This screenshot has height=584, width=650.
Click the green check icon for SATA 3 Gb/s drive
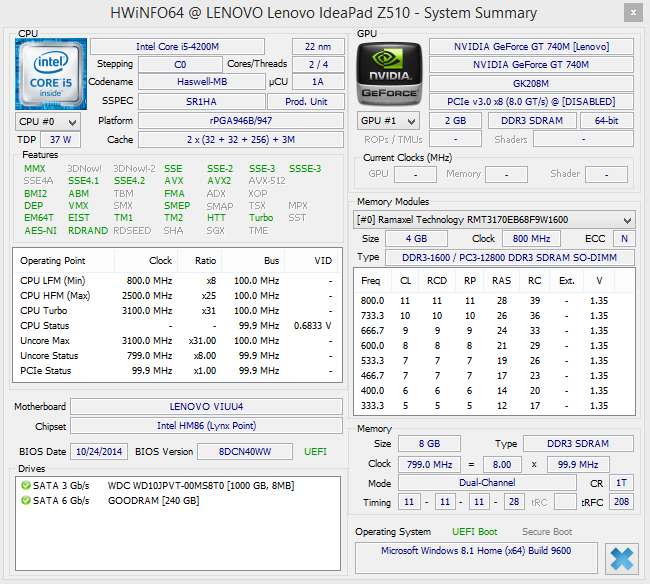(x=26, y=485)
